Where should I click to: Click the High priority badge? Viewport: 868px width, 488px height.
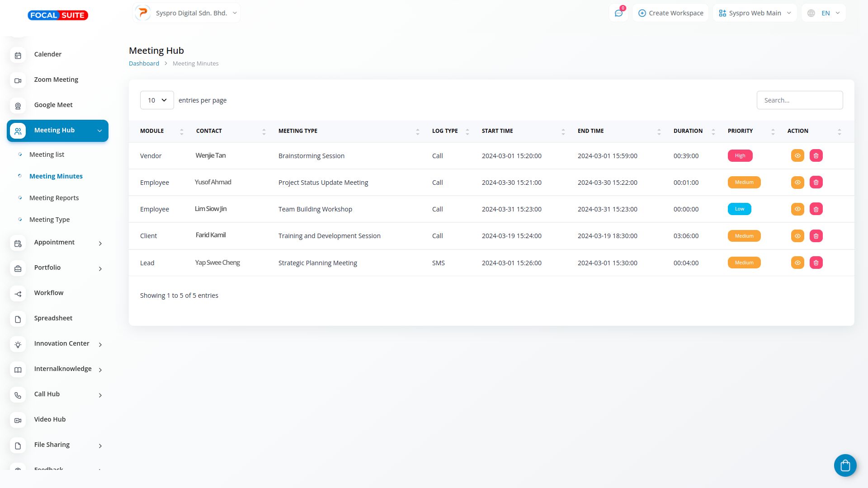click(x=740, y=155)
